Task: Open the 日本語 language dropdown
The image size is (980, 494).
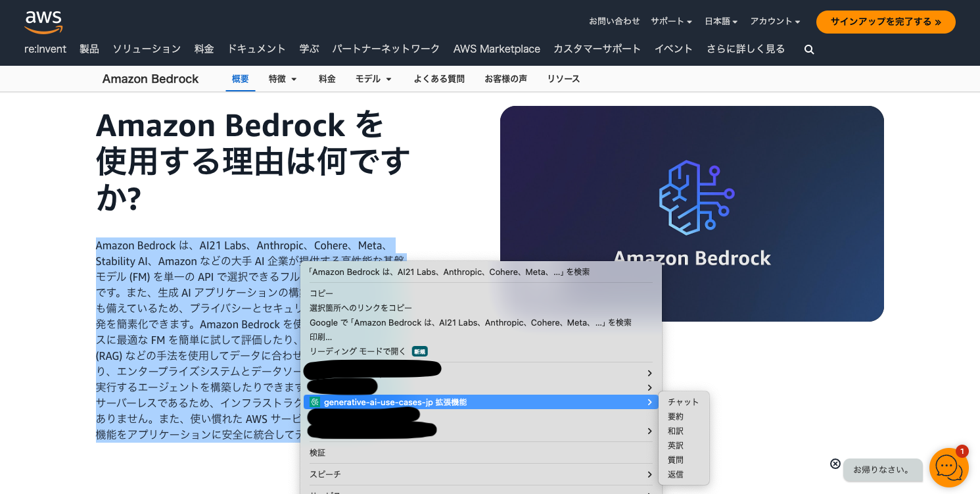Action: 721,22
